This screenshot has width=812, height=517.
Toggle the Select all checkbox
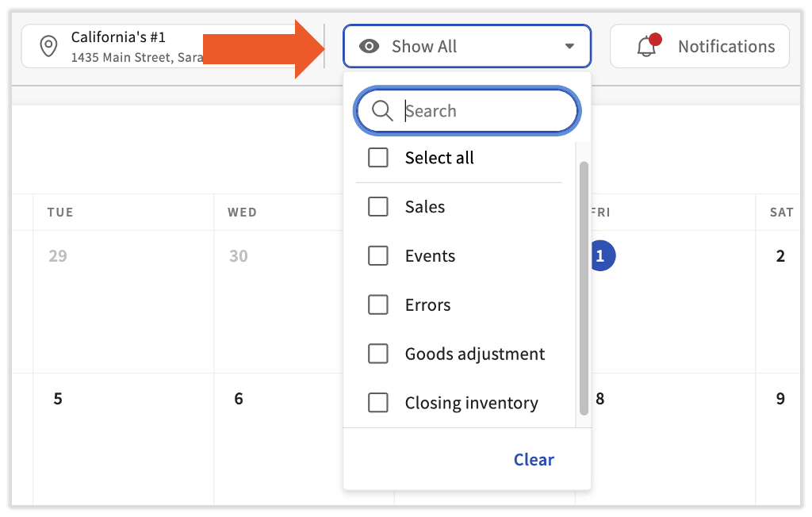click(378, 158)
